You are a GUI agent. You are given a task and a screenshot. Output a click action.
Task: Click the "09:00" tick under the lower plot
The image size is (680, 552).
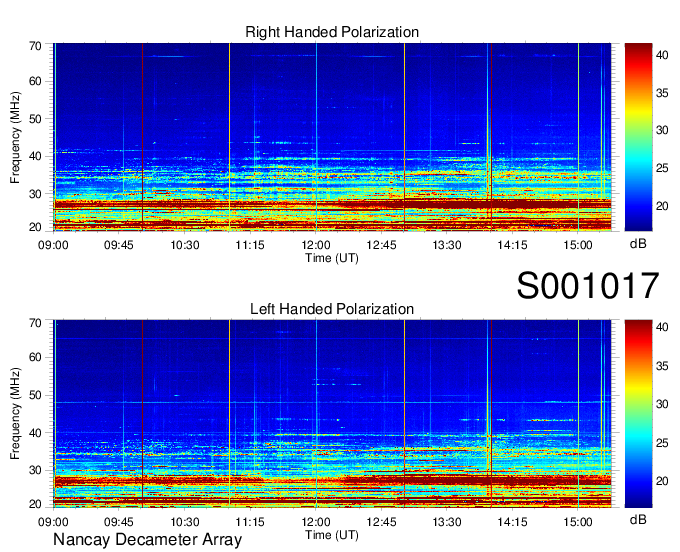53,522
